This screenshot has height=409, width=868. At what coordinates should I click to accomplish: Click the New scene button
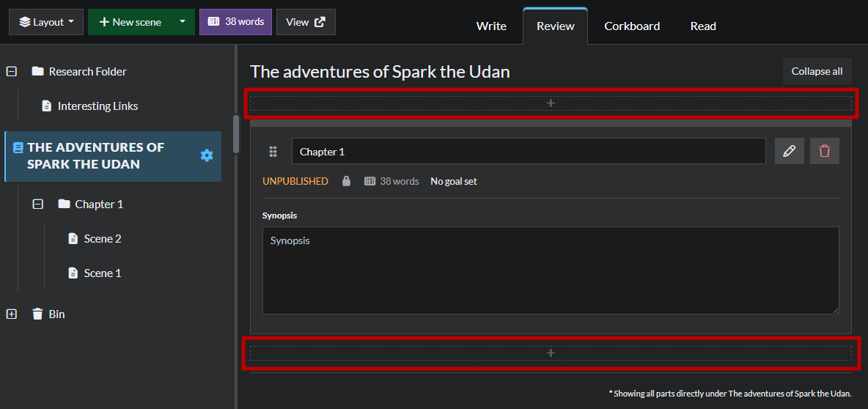[130, 22]
